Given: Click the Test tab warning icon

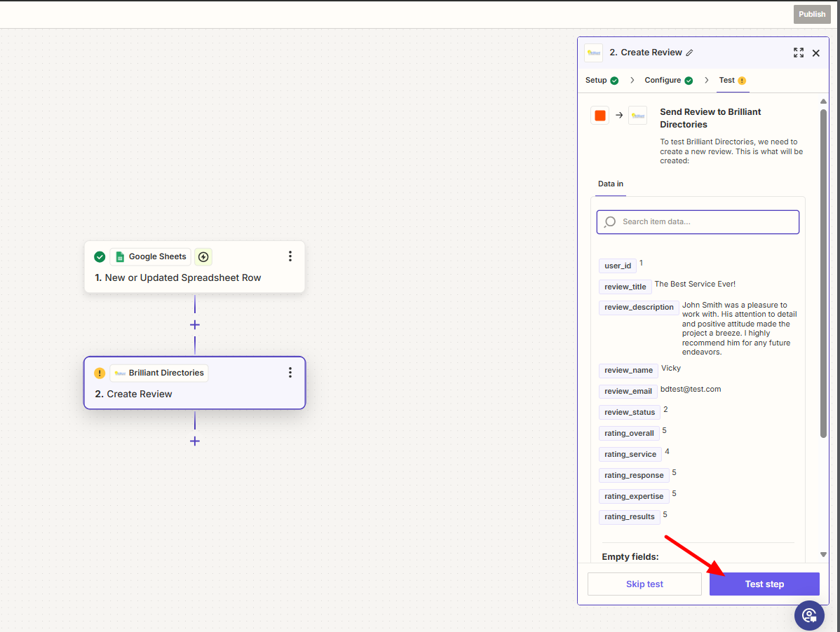Looking at the screenshot, I should click(741, 81).
